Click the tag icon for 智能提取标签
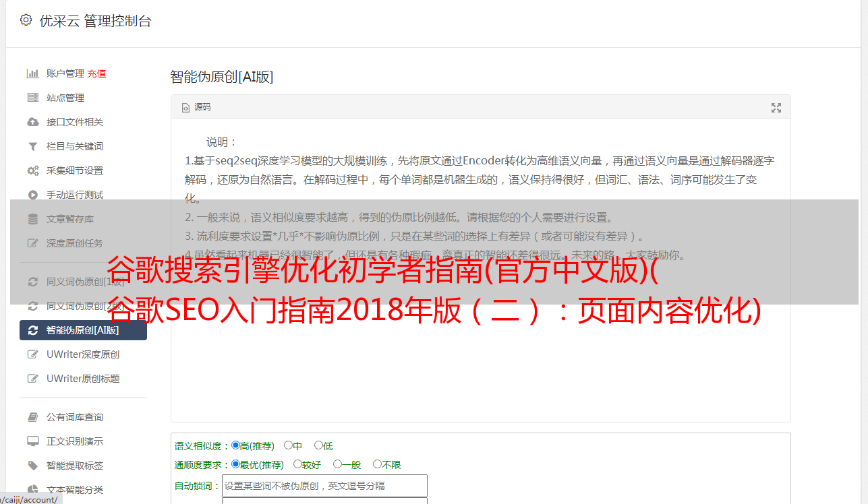The height and width of the screenshot is (504, 868). click(32, 466)
